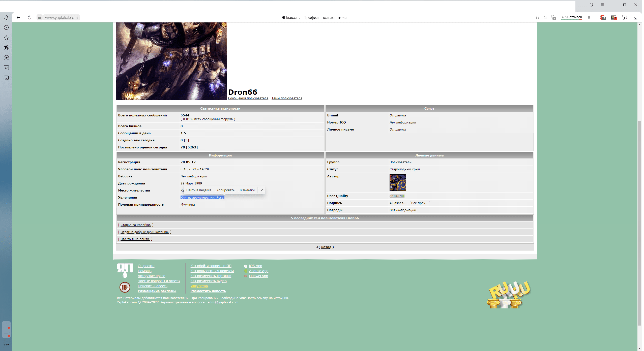Open 'Помощь' footer link
This screenshot has width=644, height=351.
point(144,271)
